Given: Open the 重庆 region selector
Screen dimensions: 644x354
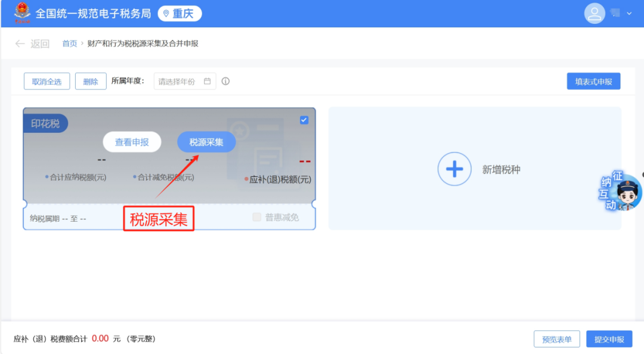Looking at the screenshot, I should click(x=179, y=14).
